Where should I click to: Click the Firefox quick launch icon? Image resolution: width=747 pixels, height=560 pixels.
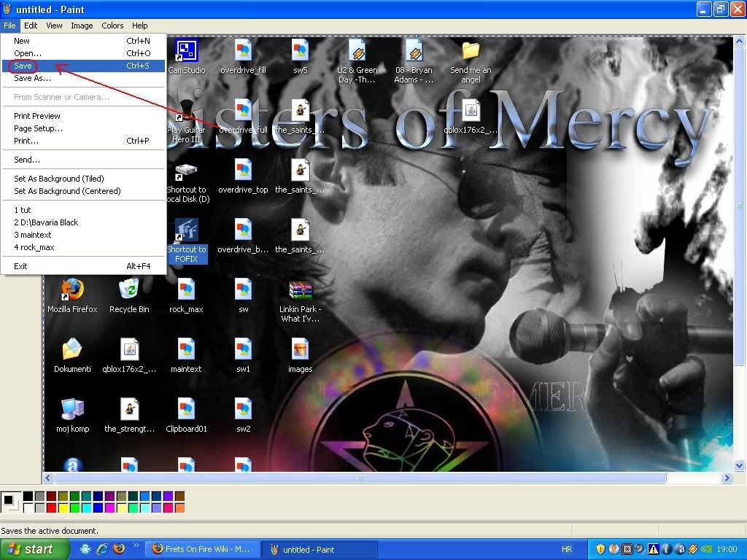coord(119,549)
